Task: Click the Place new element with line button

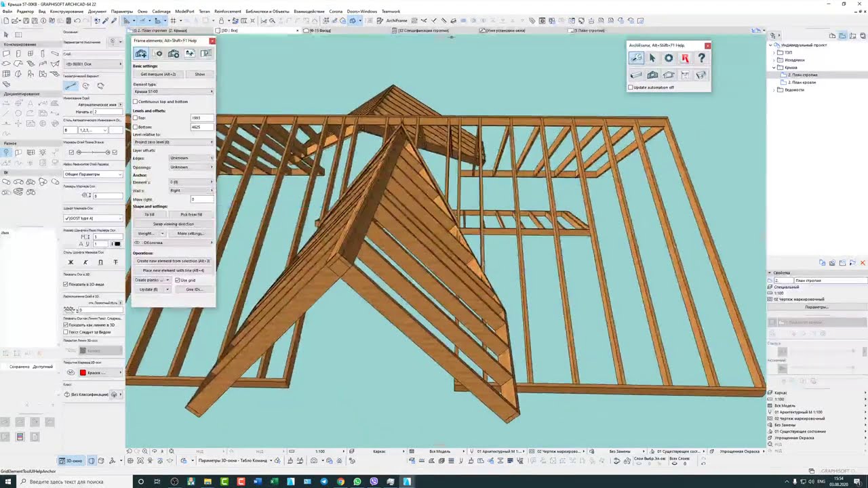Action: click(x=174, y=270)
